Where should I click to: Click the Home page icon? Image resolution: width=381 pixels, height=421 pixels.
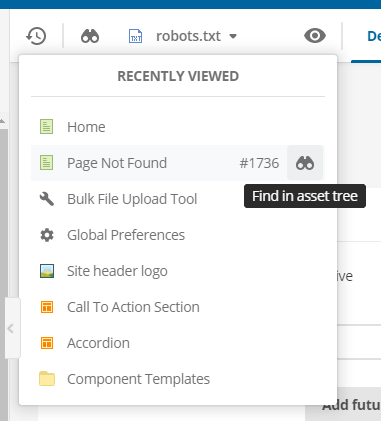coord(47,127)
